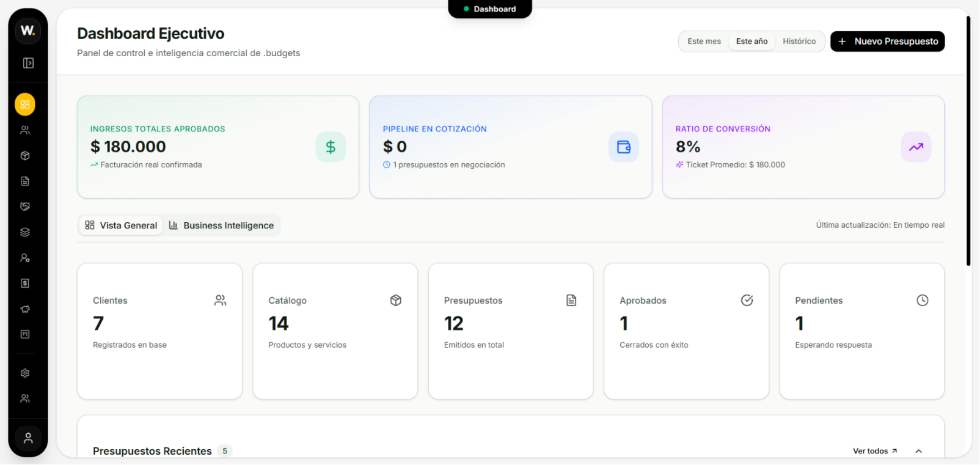The image size is (980, 465).
Task: Click the green dollar icon on income card
Action: click(x=331, y=147)
